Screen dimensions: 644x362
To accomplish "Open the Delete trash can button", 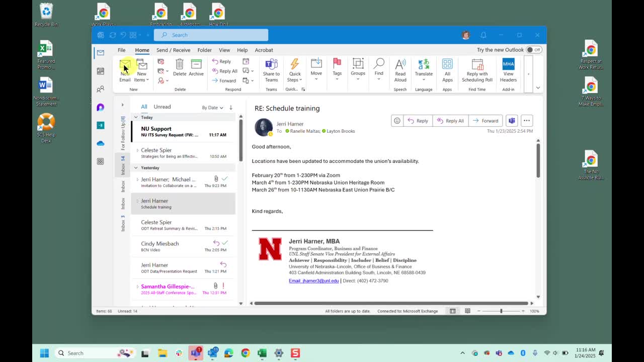I will pyautogui.click(x=180, y=67).
